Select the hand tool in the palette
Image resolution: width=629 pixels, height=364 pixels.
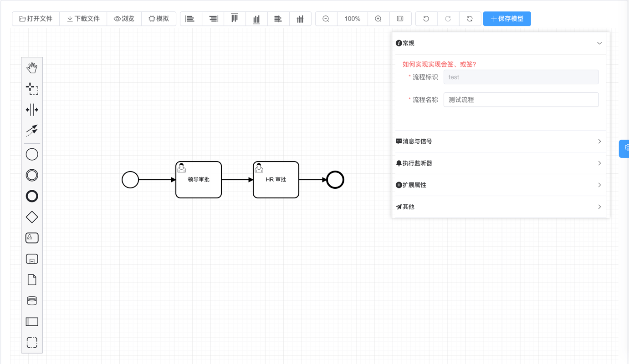31,67
